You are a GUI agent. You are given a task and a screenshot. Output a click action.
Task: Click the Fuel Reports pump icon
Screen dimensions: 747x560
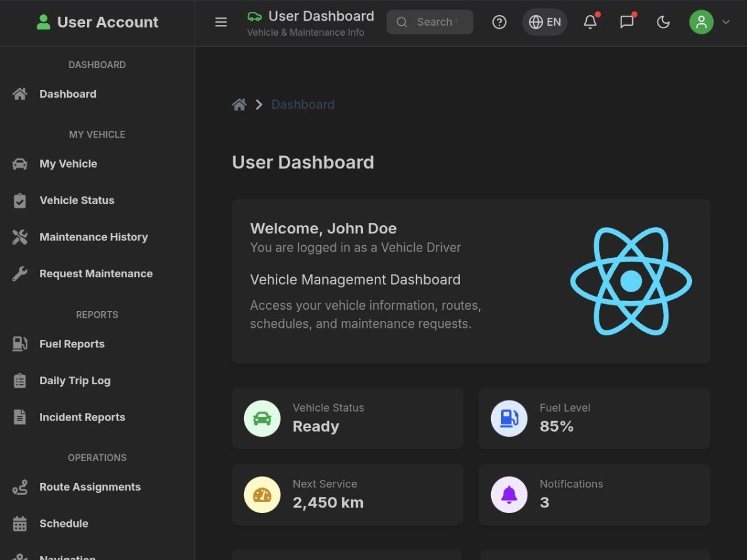click(x=19, y=344)
